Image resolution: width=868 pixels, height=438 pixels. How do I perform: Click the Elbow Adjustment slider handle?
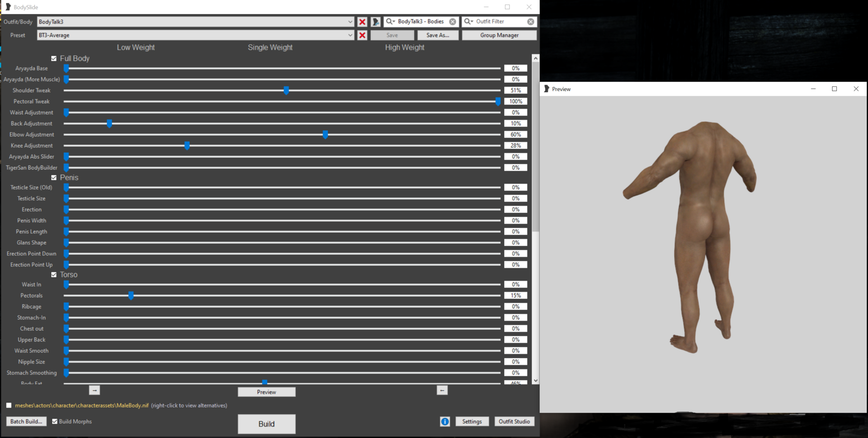click(325, 134)
